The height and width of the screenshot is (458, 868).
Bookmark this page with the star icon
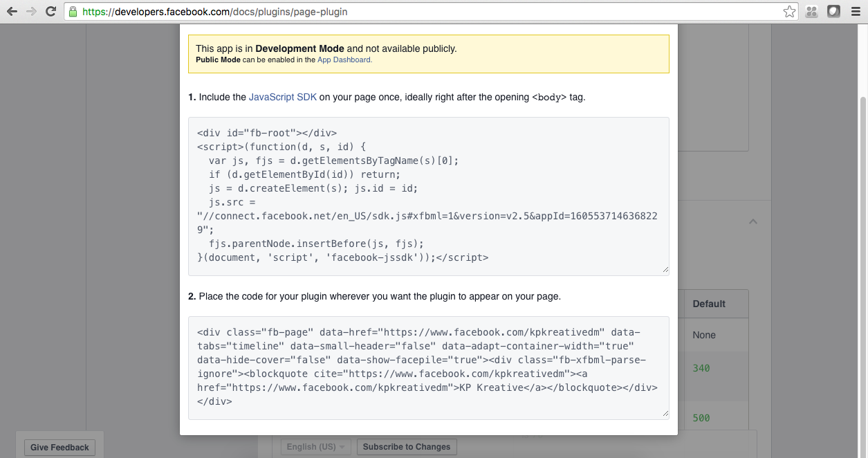(x=789, y=12)
